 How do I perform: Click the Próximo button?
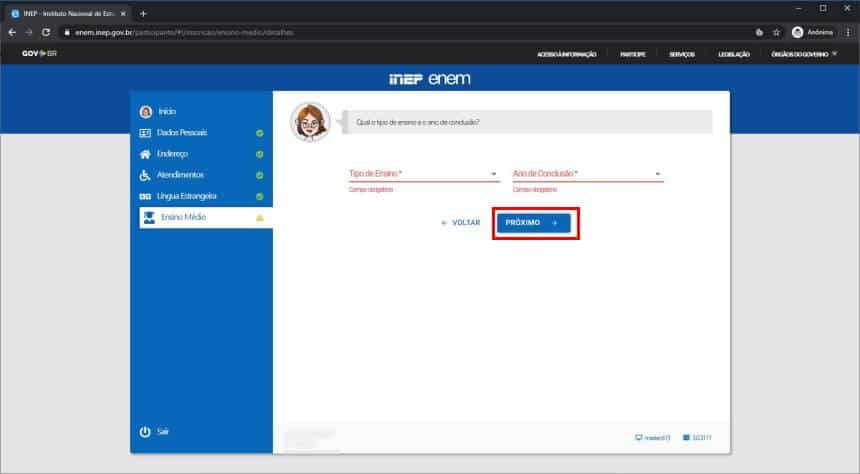pos(534,223)
